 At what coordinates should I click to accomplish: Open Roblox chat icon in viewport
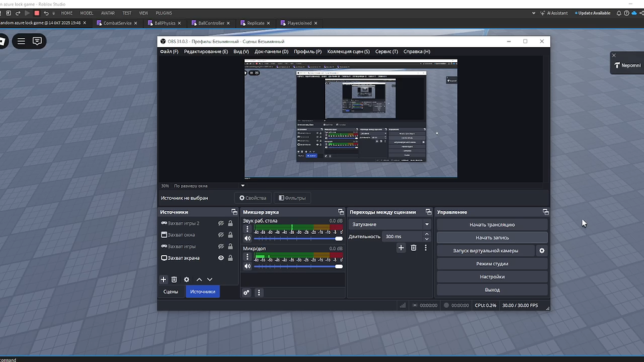click(x=37, y=41)
